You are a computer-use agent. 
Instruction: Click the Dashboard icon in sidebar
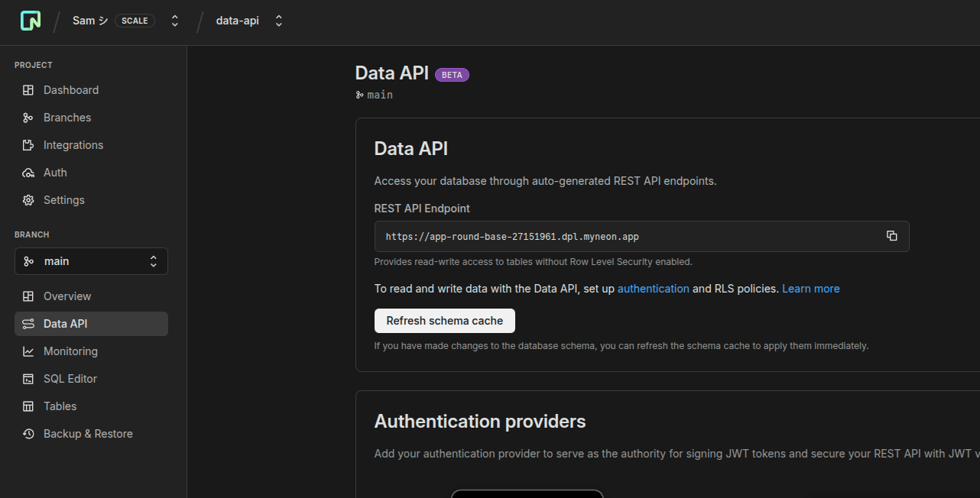[x=28, y=90]
